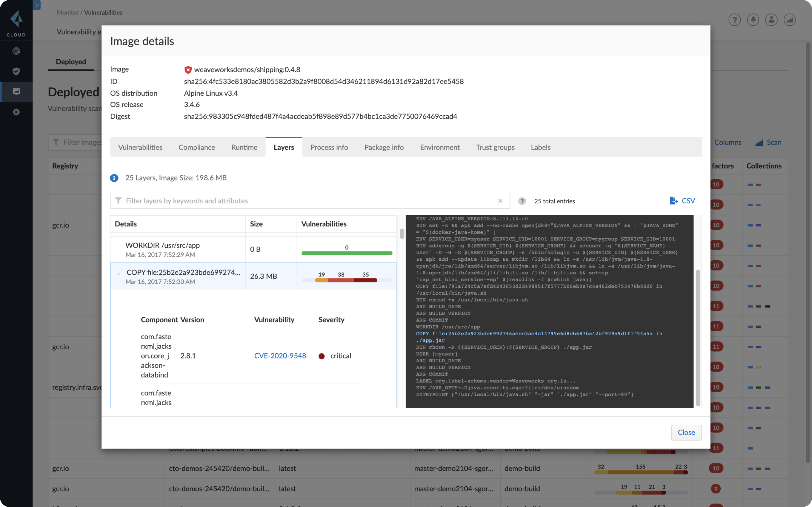Clear the layers filter with X icon
The image size is (812, 507).
[500, 201]
